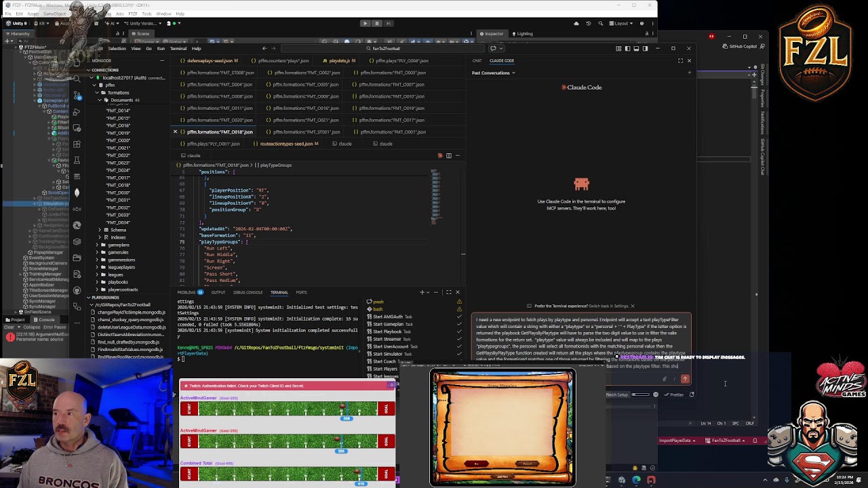Toggle the bottom panel layout icon
Screen dimensions: 868x488
(636, 48)
